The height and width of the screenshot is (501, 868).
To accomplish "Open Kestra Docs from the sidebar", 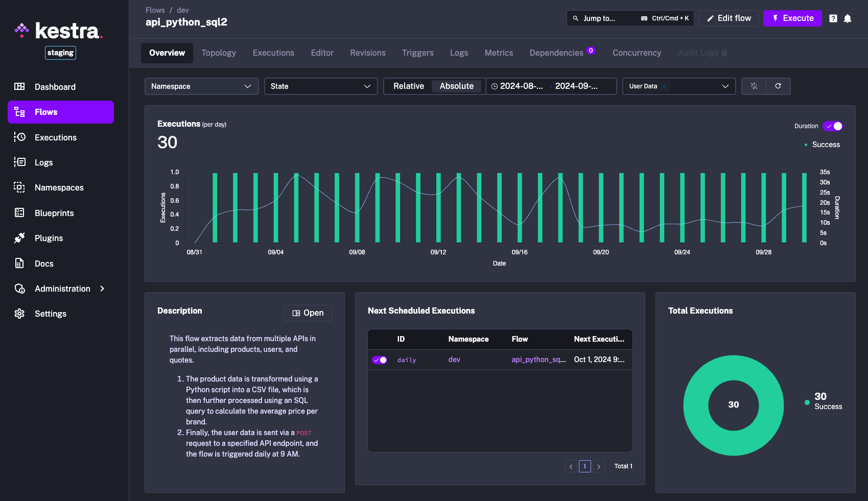I will (43, 263).
